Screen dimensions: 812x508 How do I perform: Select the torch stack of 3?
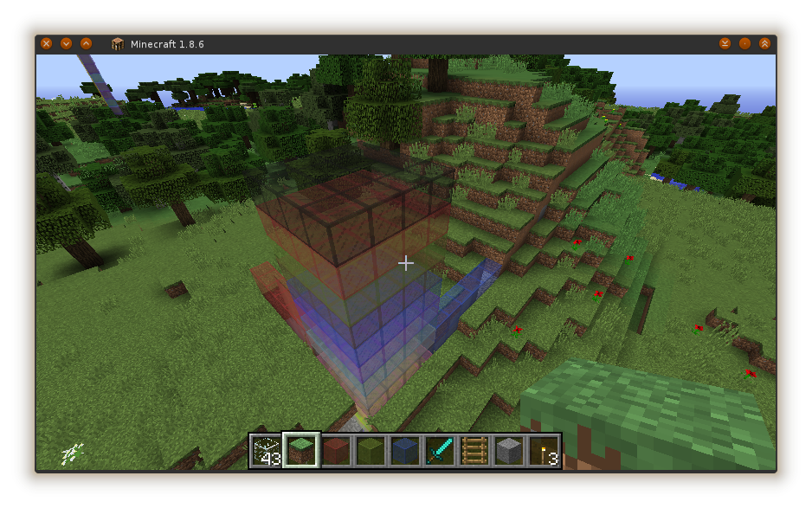point(544,451)
